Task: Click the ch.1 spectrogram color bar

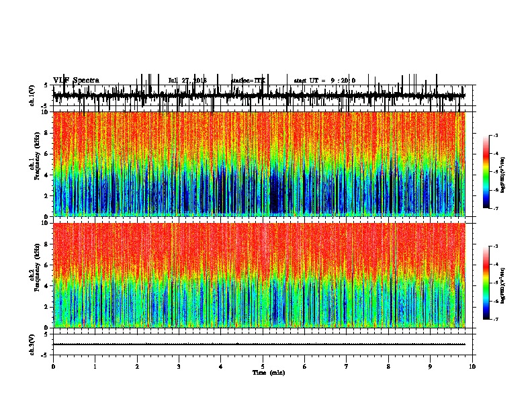Action: point(486,172)
